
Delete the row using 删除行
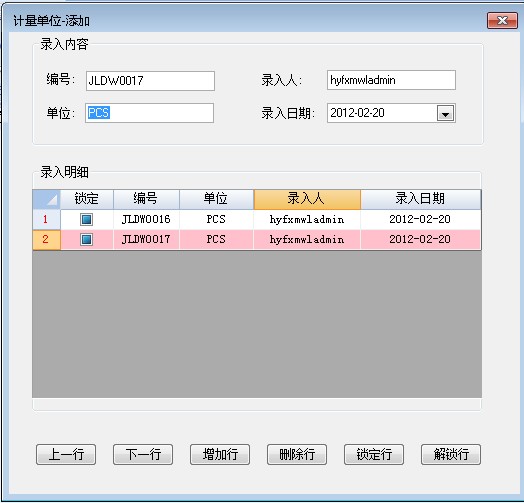297,455
